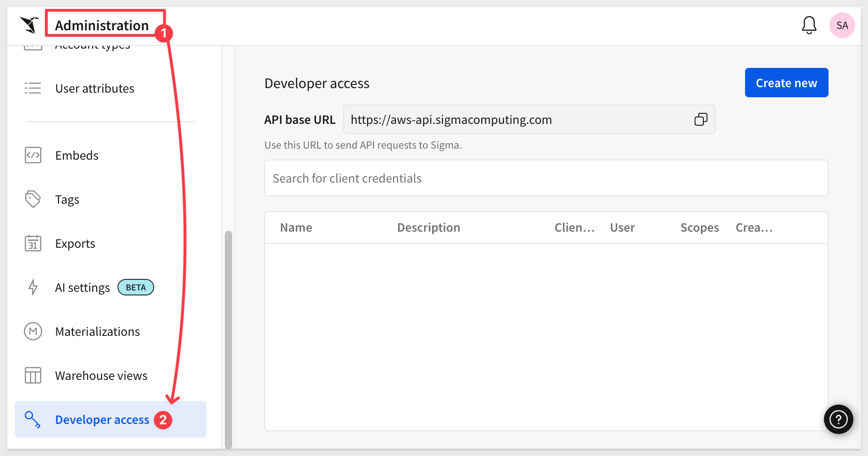Click the Materializations M icon

click(33, 331)
